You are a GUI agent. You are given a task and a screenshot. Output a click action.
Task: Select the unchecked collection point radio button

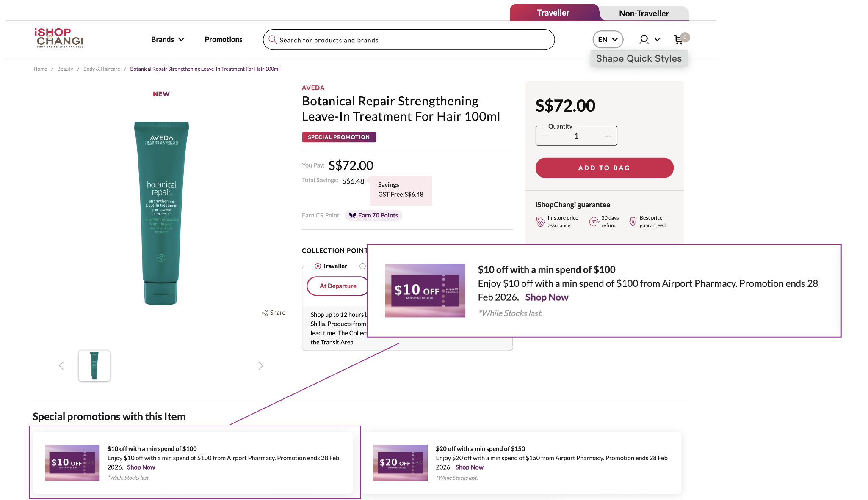tap(362, 266)
